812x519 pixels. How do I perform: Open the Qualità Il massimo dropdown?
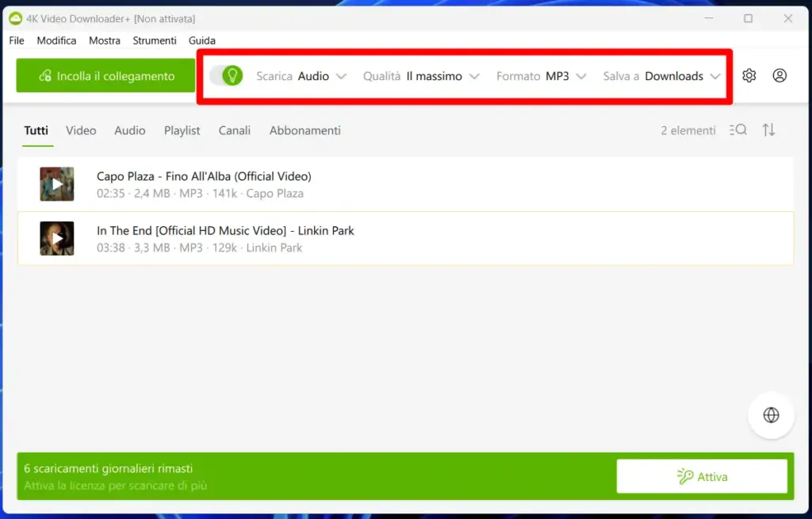pos(421,76)
